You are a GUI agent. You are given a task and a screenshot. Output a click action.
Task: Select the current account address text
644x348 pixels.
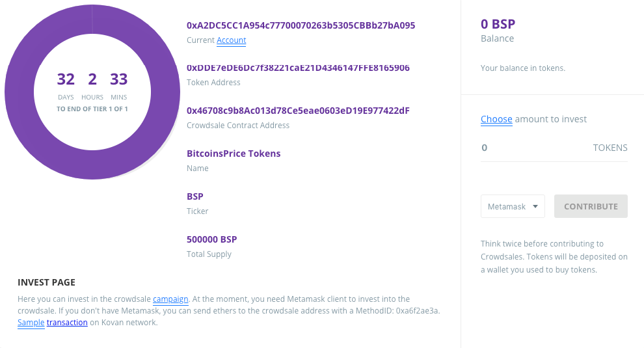tap(301, 25)
